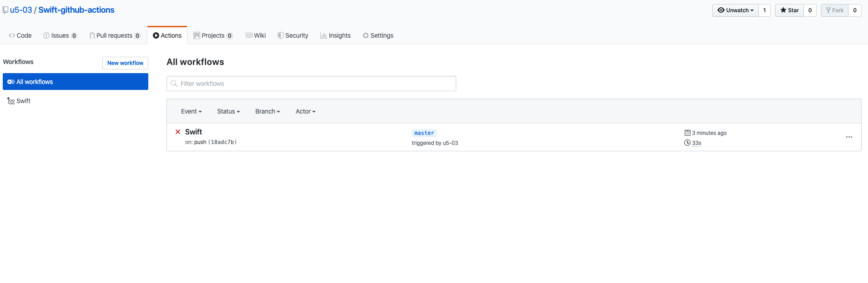The width and height of the screenshot is (868, 283).
Task: Select the Actions tab
Action: [x=167, y=35]
